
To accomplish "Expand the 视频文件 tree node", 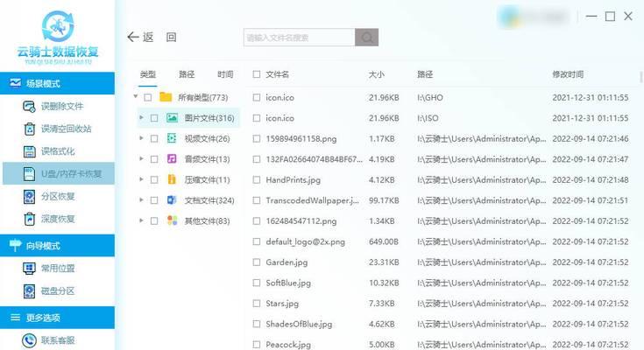I will coord(141,138).
